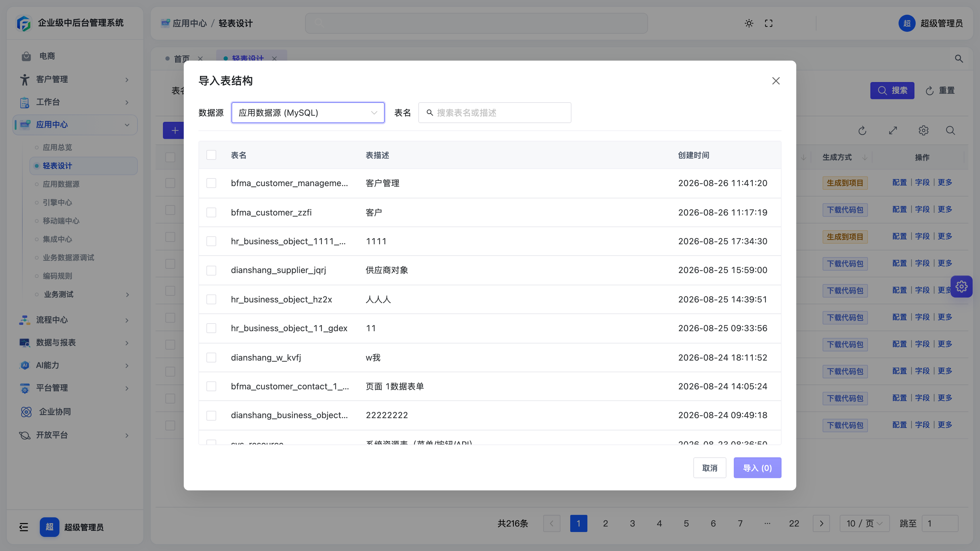Open table column settings gear icon
Screen dimensions: 980x551
[x=923, y=130]
